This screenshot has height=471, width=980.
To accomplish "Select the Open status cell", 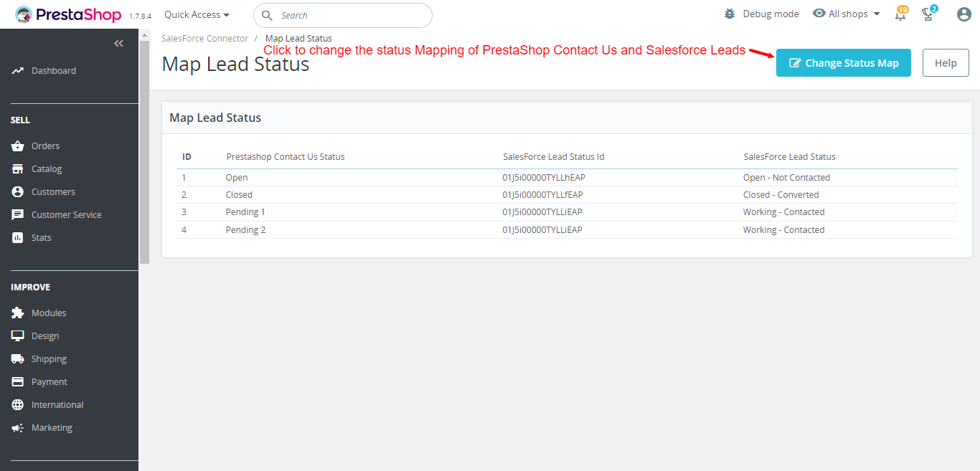I will pyautogui.click(x=237, y=178).
